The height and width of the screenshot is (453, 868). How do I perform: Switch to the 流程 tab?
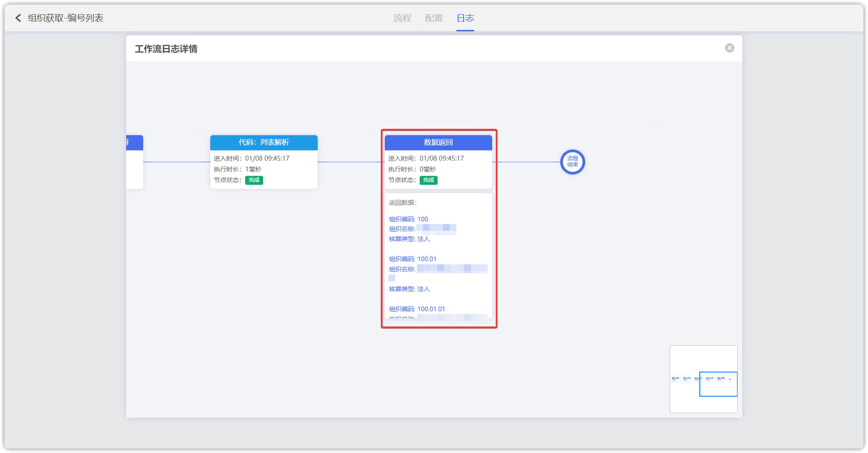coord(402,18)
